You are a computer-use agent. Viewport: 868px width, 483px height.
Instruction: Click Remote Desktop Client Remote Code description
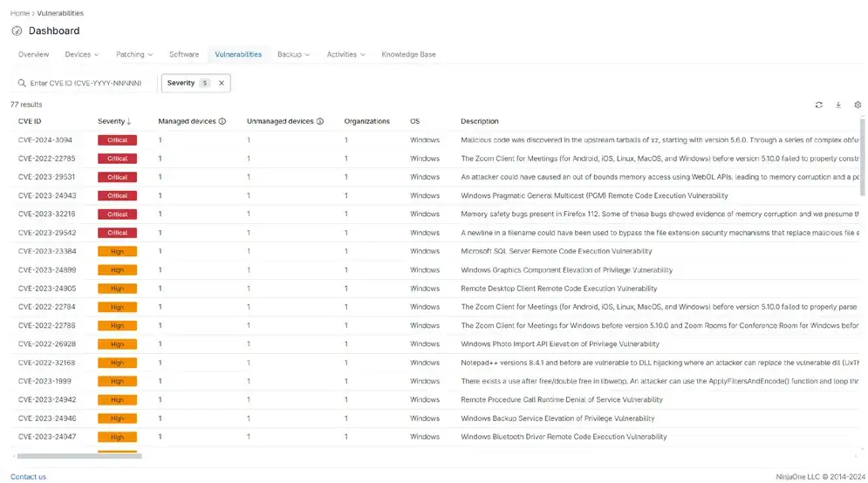pos(558,289)
